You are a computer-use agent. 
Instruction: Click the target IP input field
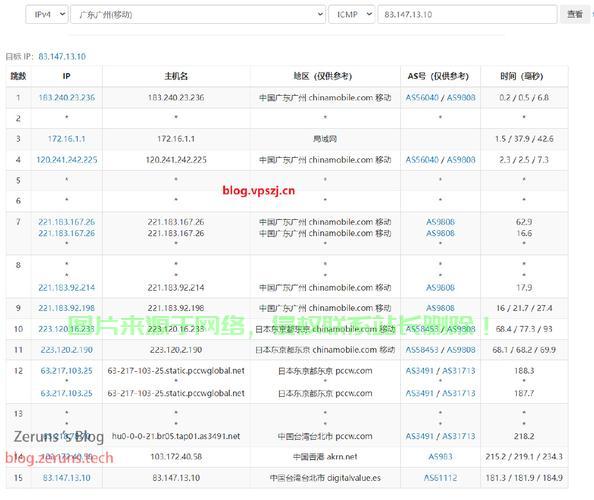point(467,14)
